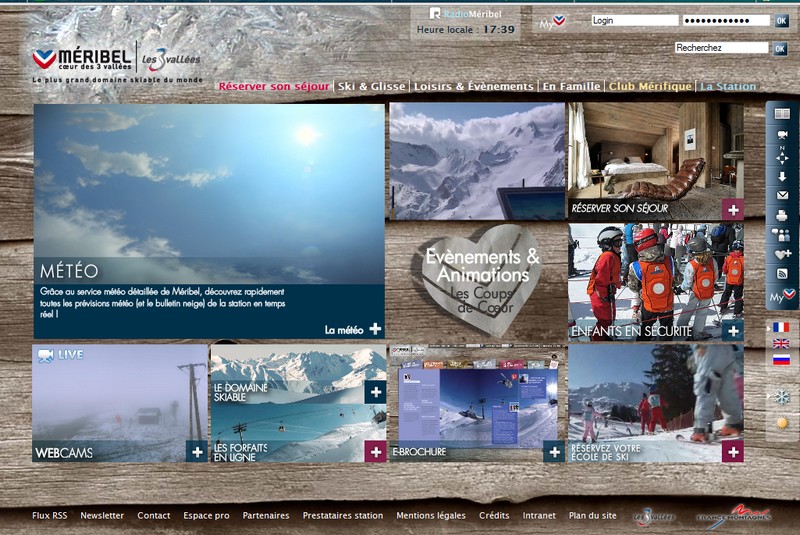The image size is (800, 535).
Task: Click the Login input field
Action: click(x=635, y=20)
